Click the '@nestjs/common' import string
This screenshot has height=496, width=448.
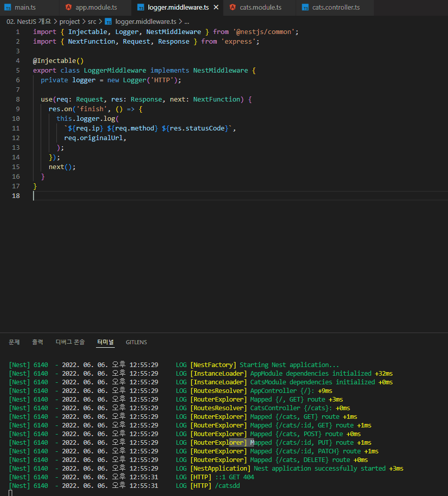click(264, 32)
